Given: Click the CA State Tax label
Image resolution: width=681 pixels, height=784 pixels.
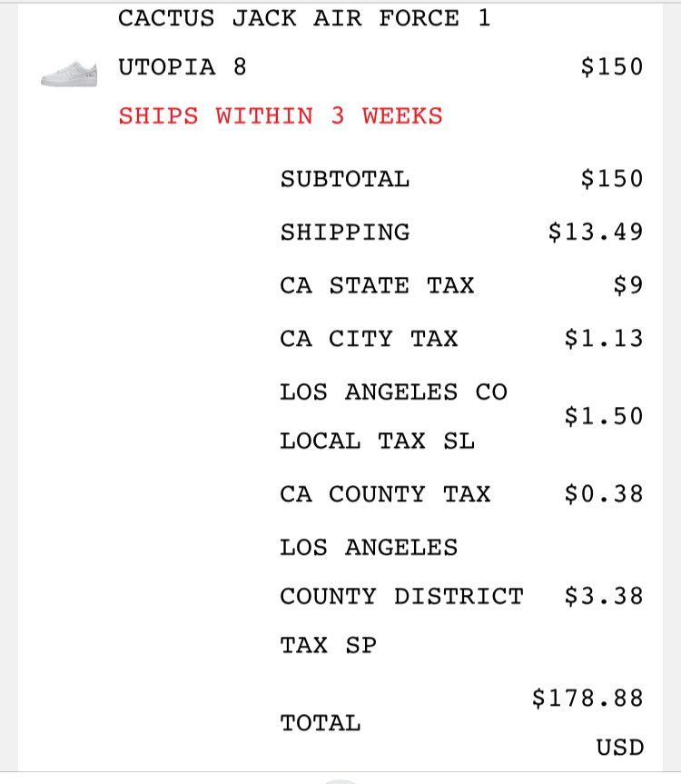Looking at the screenshot, I should tap(377, 285).
